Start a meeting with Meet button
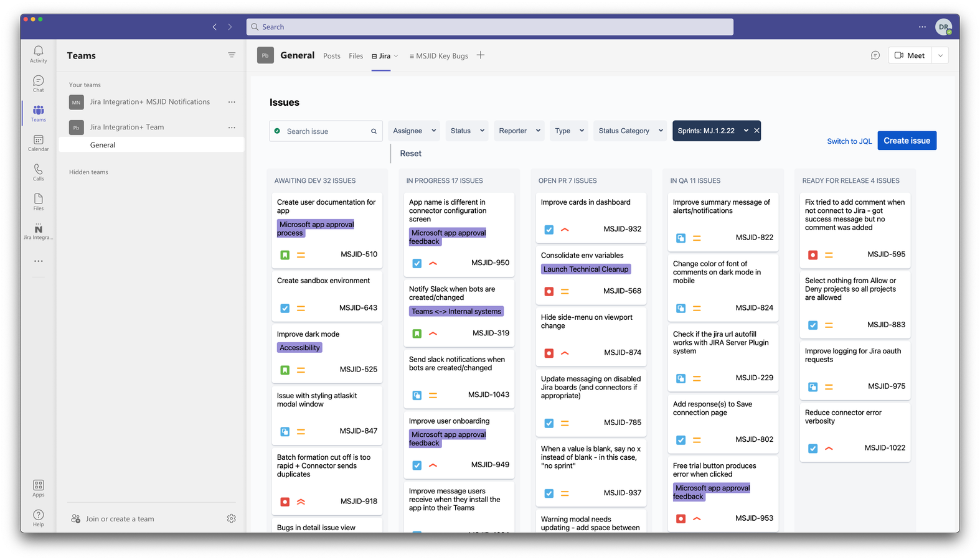The image size is (980, 560). [x=910, y=55]
